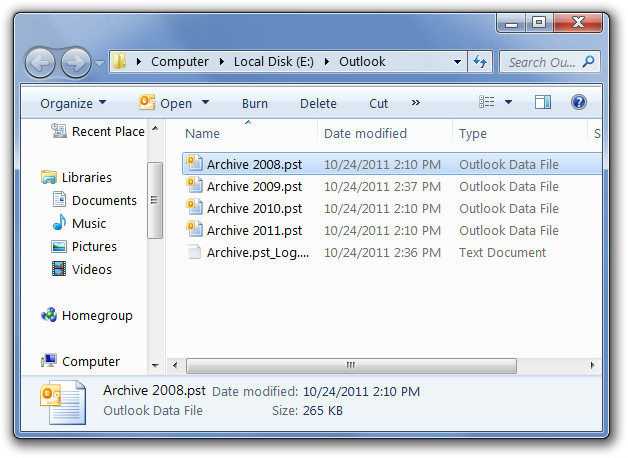Toggle the preview pane
The width and height of the screenshot is (628, 458).
[543, 102]
